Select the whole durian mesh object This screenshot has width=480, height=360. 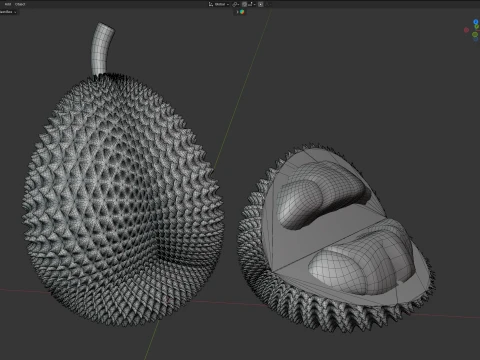[123, 200]
